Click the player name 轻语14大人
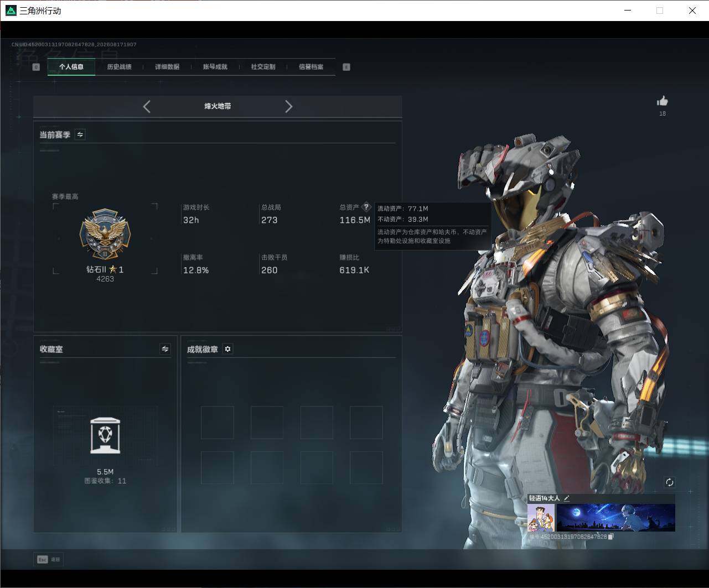Image resolution: width=709 pixels, height=588 pixels. click(x=544, y=498)
